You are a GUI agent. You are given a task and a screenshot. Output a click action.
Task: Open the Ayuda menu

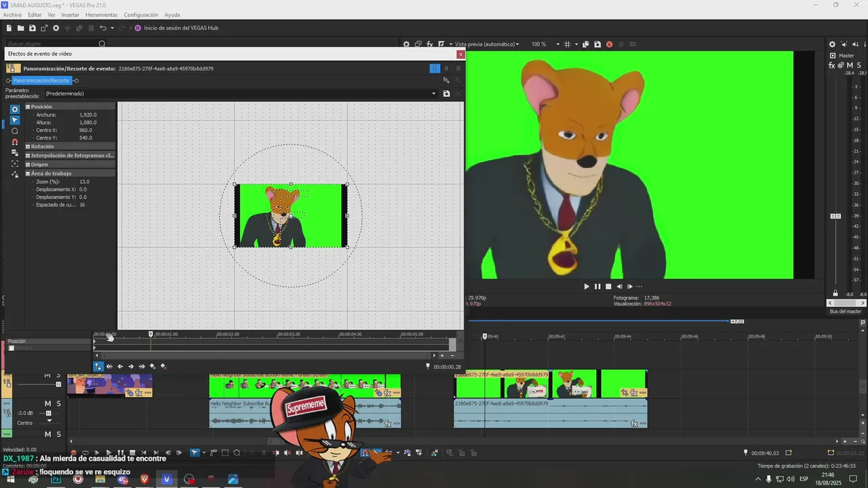click(172, 14)
